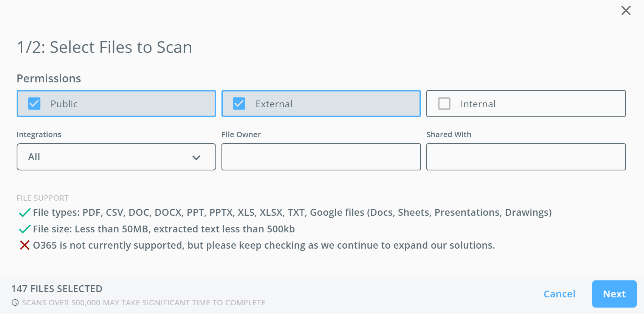Select the External permission tile label
Screen dimensions: 644x314
point(274,104)
